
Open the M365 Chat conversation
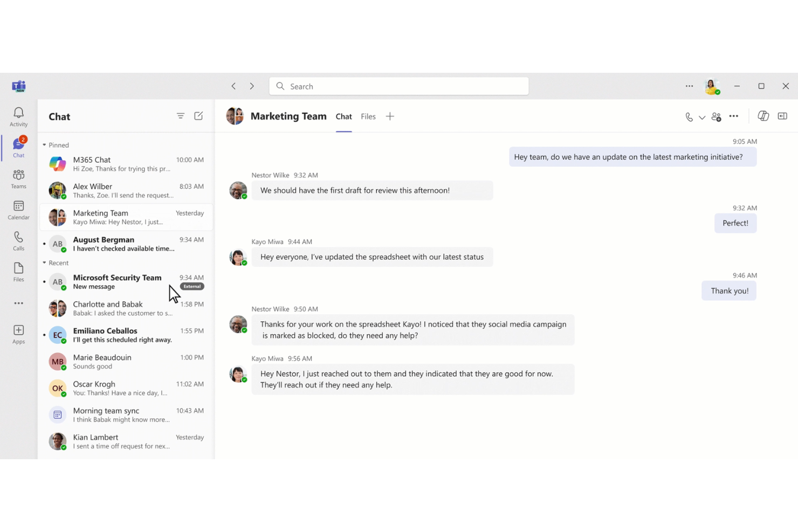[126, 164]
